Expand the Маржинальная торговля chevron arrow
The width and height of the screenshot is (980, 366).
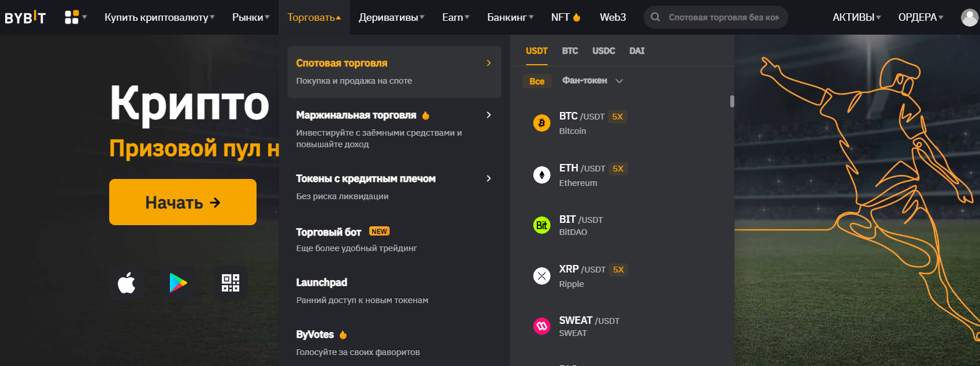pyautogui.click(x=489, y=115)
